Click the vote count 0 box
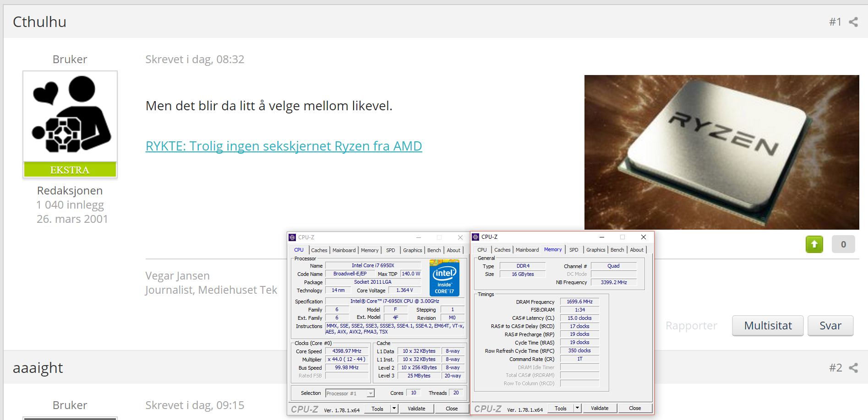868x420 pixels. (x=843, y=244)
